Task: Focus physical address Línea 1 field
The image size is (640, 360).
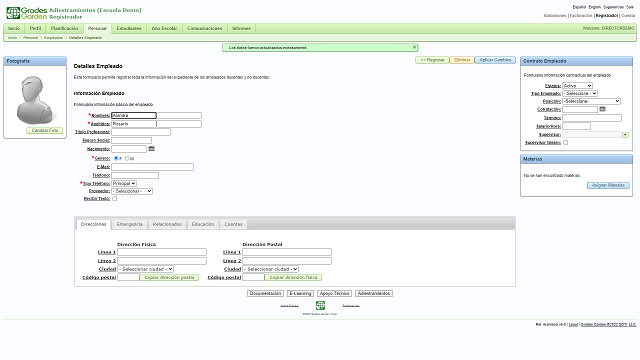Action: (x=162, y=252)
